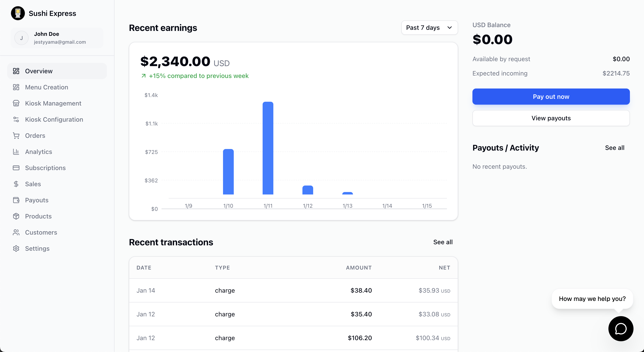Open the John Doe account switcher

click(57, 38)
